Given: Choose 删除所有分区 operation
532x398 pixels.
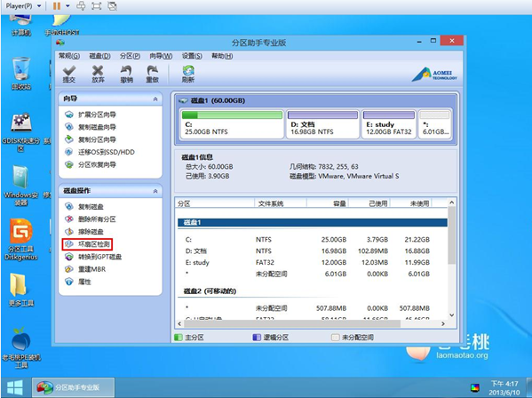Looking at the screenshot, I should tap(91, 219).
